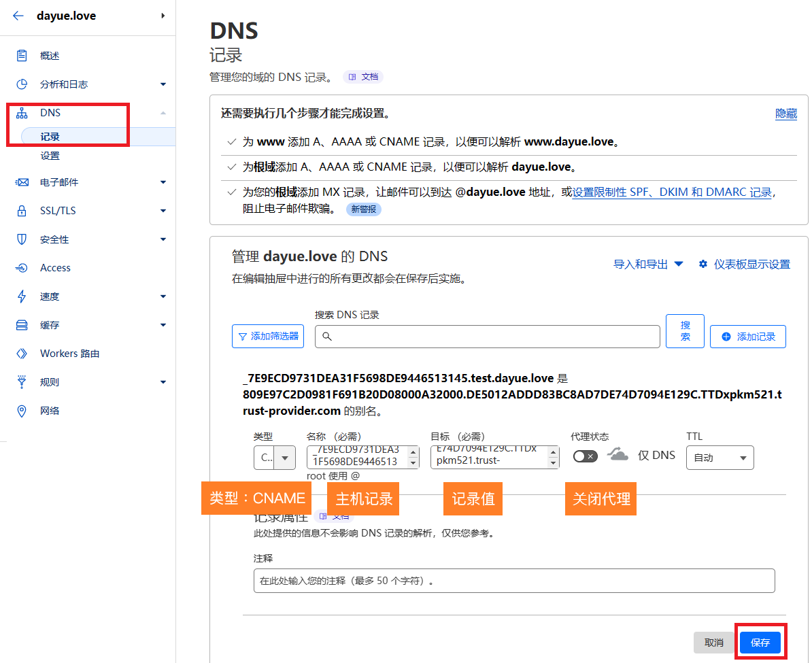
Task: Expand the 导入和导出 menu
Action: click(648, 265)
